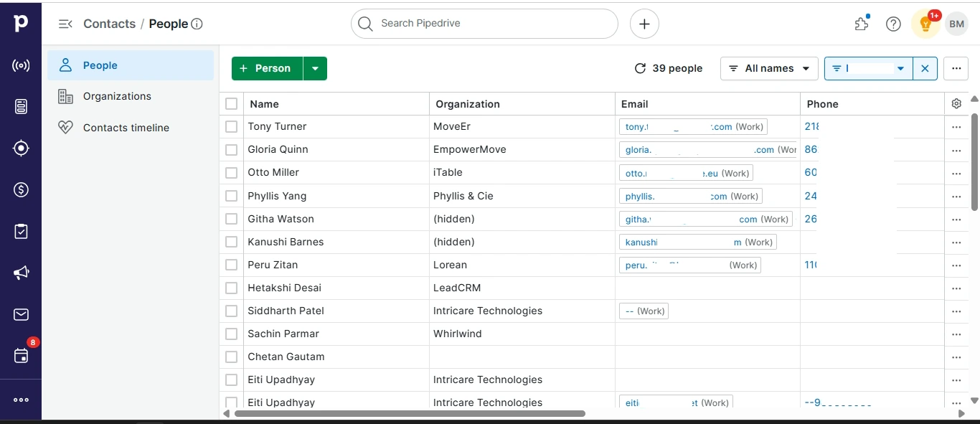Open row actions for Otto Miller
The height and width of the screenshot is (424, 980).
[956, 173]
